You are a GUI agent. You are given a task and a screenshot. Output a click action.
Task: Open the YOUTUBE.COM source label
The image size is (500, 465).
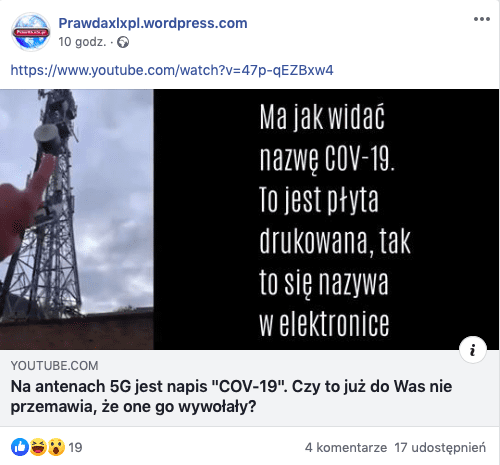54,366
